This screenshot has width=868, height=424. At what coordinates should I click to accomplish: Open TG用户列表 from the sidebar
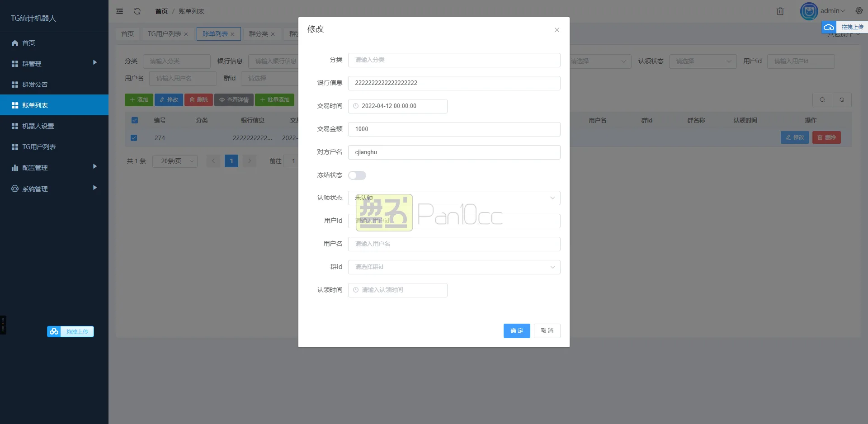(38, 146)
